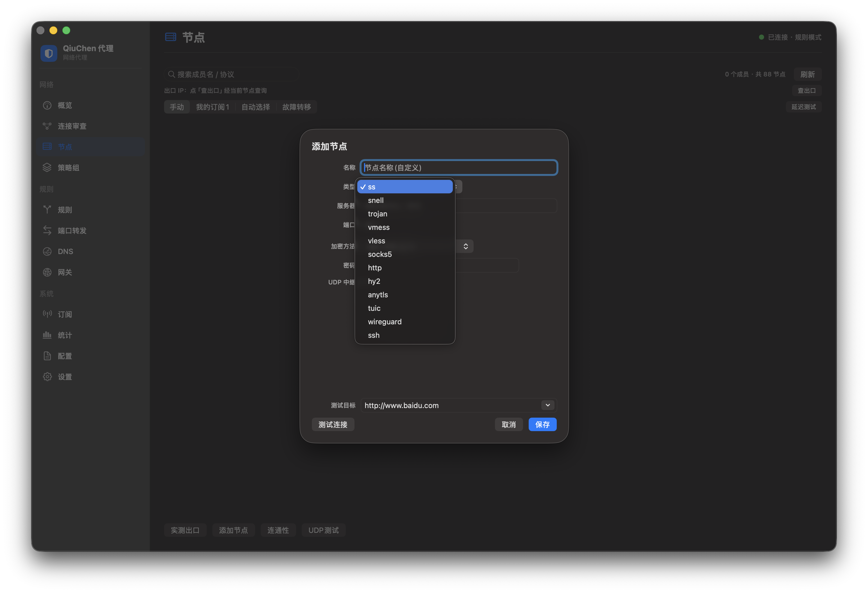868x593 pixels.
Task: Click the 保存 save button
Action: 542,424
